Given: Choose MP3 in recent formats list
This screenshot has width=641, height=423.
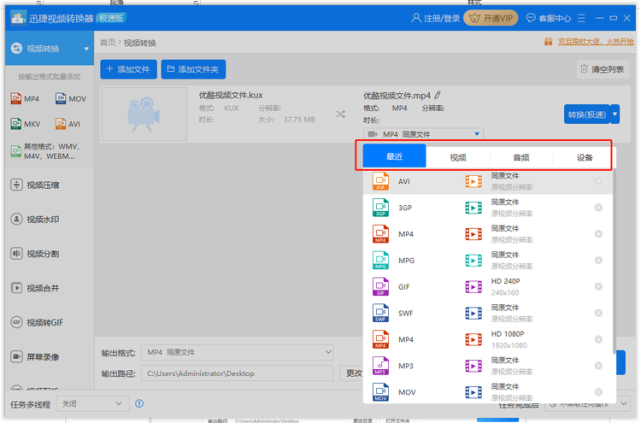Looking at the screenshot, I should [488, 366].
